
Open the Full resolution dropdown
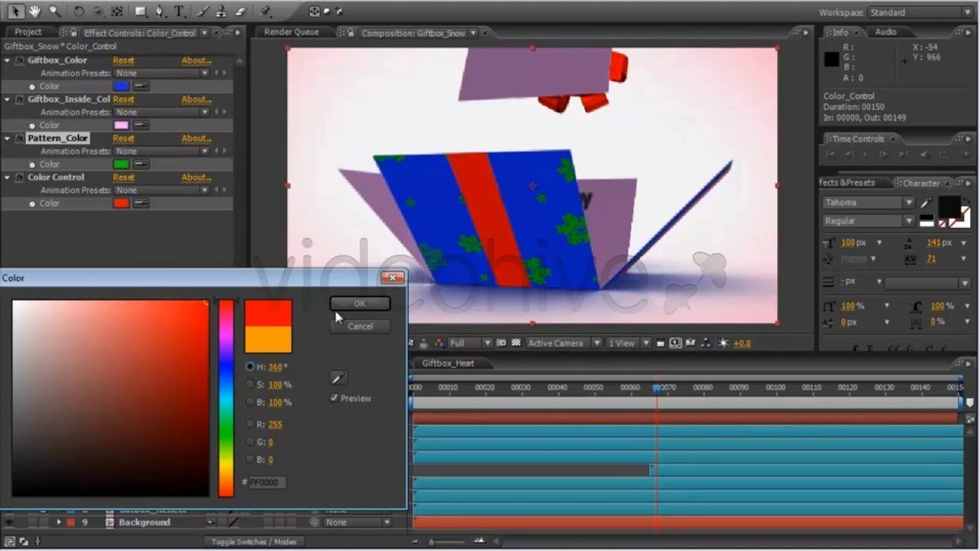[470, 344]
